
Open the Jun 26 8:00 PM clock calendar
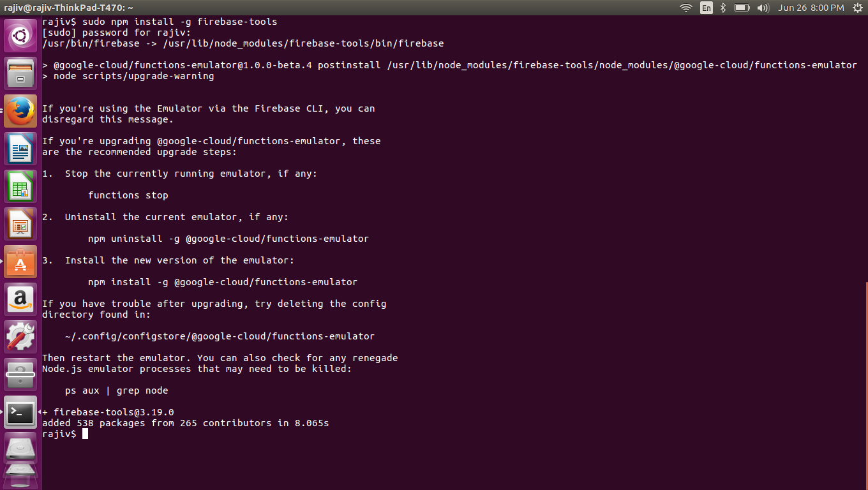(x=811, y=8)
